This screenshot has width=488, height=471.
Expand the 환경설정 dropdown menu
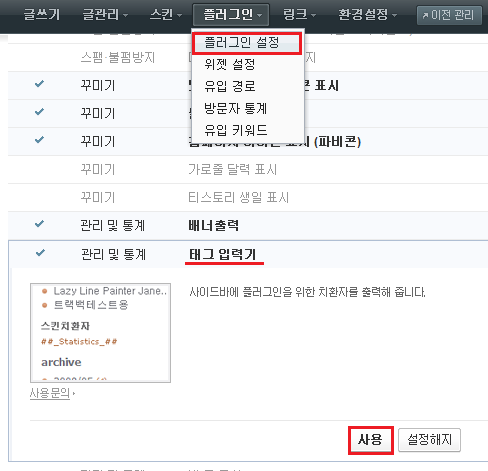coord(368,15)
